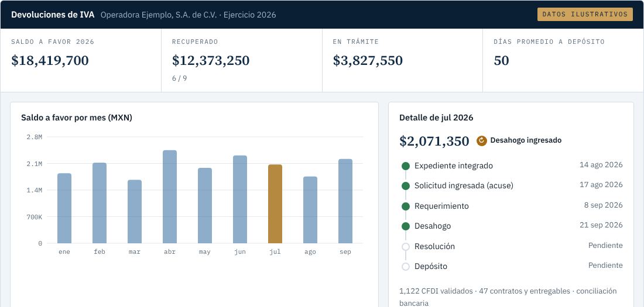Click the DATOS ILUSTRATIVOS badge
Image resolution: width=644 pixels, height=307 pixels.
tap(585, 15)
